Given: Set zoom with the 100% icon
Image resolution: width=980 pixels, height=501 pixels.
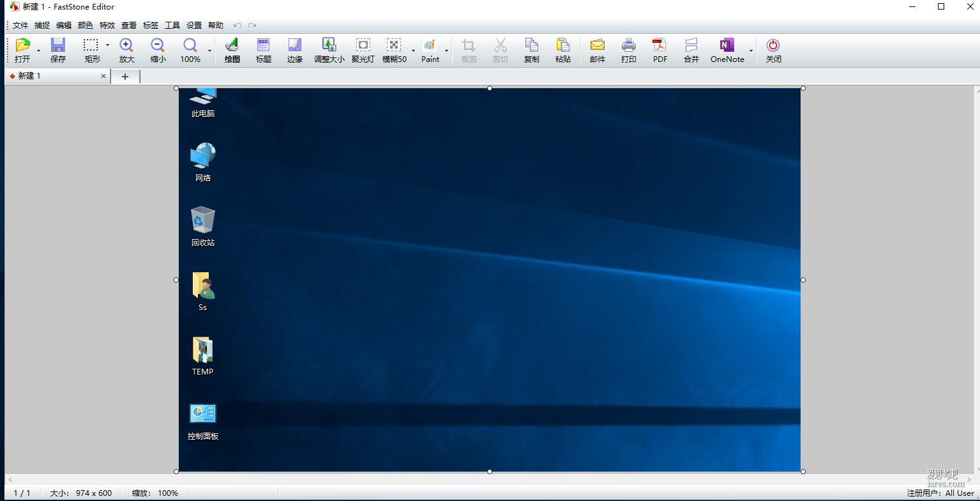Looking at the screenshot, I should click(190, 45).
